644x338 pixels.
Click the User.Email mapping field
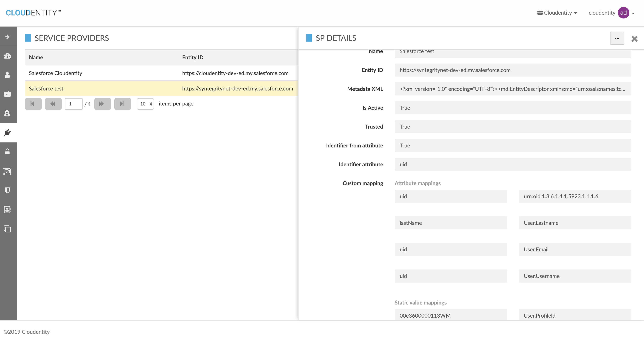pyautogui.click(x=575, y=249)
